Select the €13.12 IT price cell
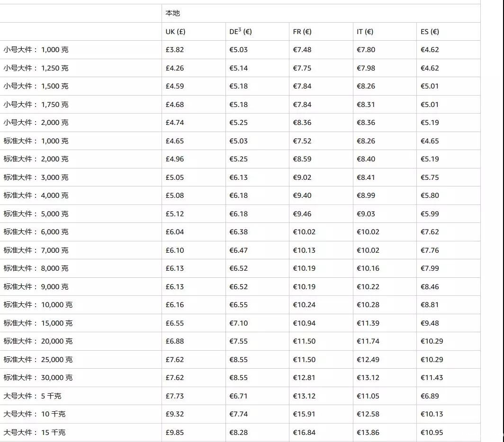This screenshot has width=504, height=442. 368,378
